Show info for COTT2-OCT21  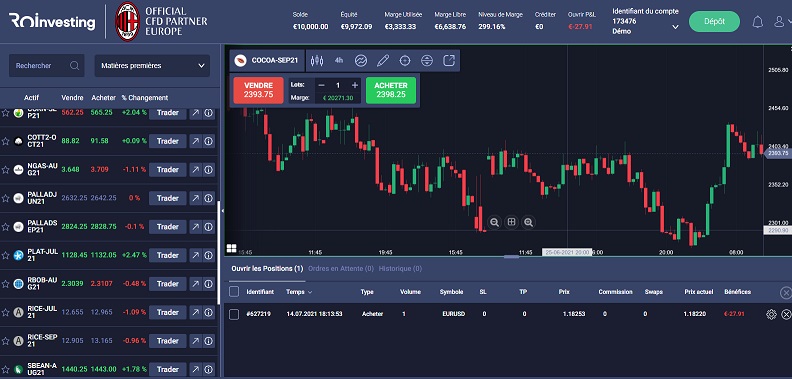(209, 141)
